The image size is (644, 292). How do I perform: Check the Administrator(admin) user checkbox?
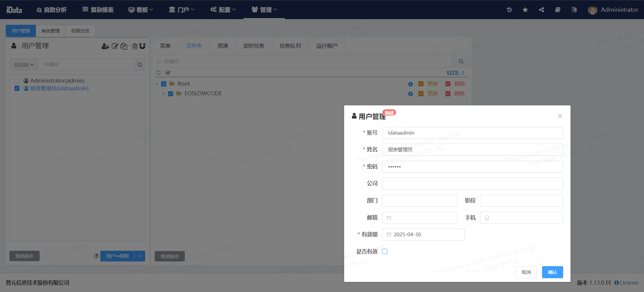(x=17, y=81)
